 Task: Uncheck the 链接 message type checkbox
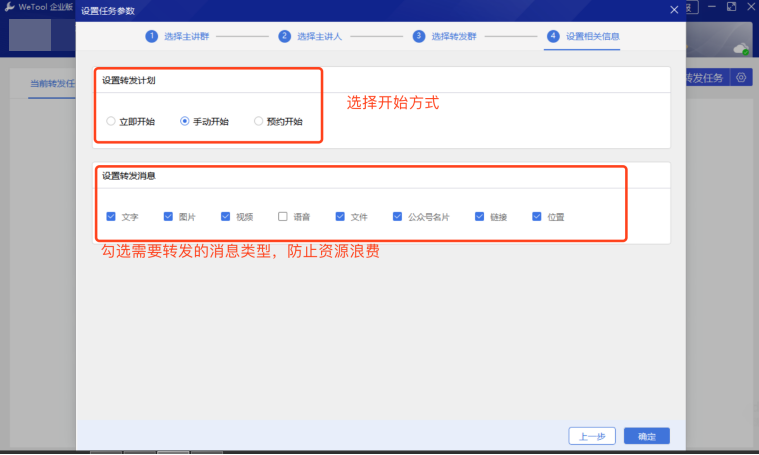coord(479,216)
